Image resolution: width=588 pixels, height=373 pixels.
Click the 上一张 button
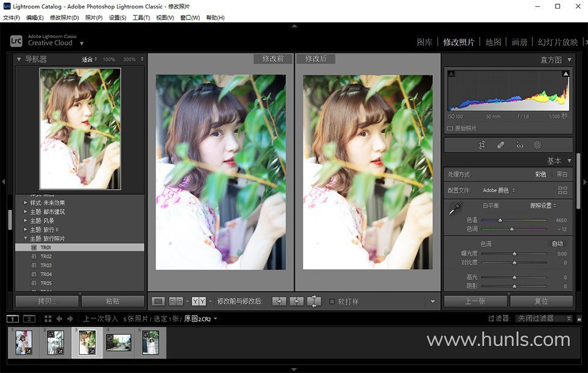point(475,301)
